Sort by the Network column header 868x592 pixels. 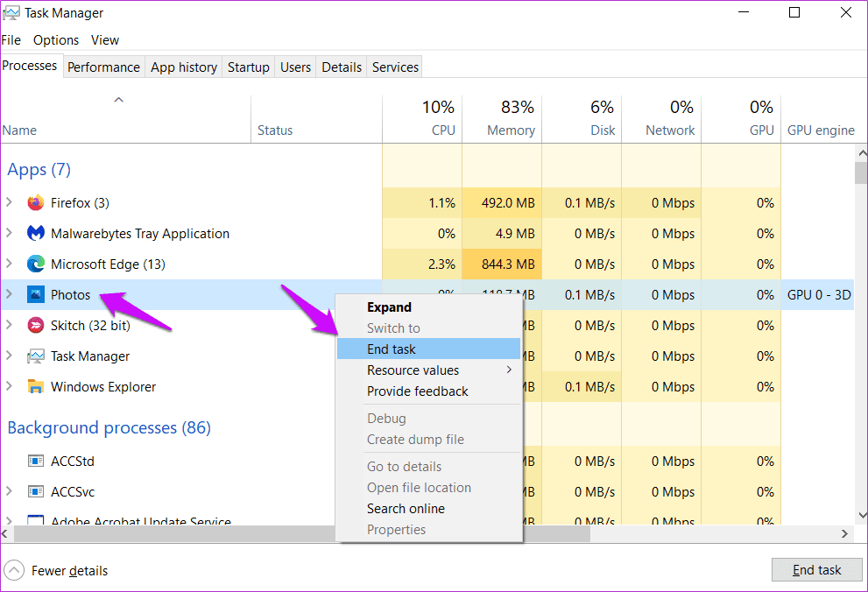661,119
